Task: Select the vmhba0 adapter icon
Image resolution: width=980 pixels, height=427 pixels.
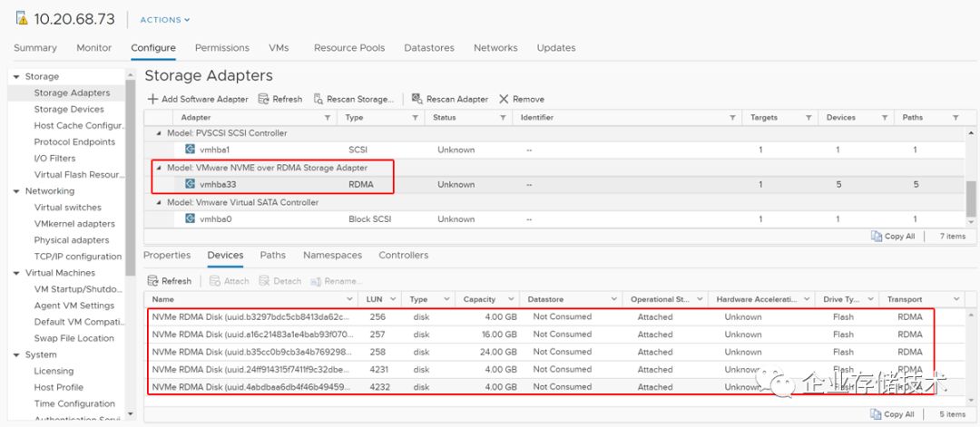Action: [x=190, y=218]
